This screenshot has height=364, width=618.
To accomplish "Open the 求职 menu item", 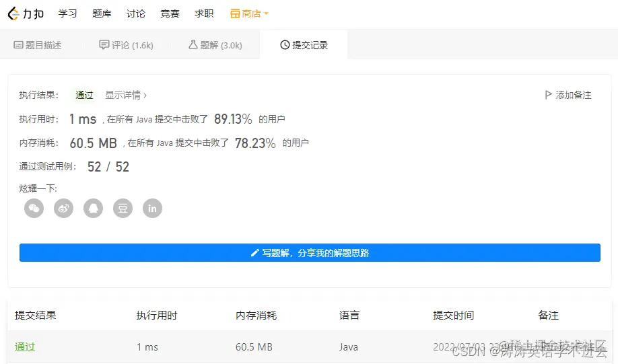I will coord(204,13).
